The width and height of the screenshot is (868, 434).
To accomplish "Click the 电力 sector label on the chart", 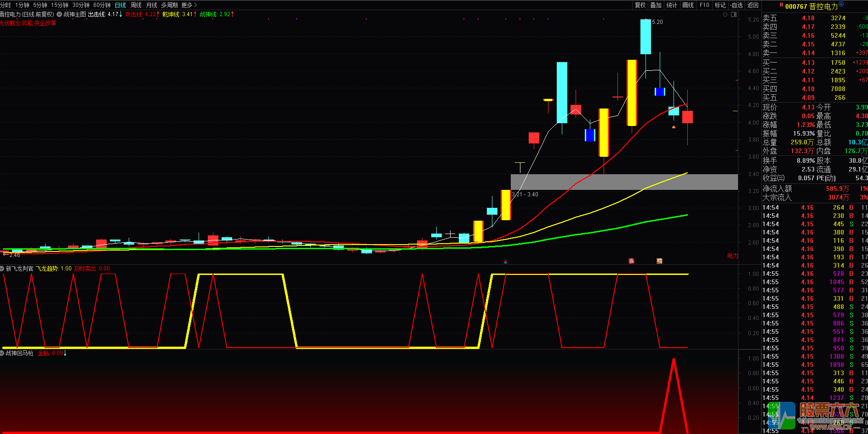I will (x=732, y=256).
